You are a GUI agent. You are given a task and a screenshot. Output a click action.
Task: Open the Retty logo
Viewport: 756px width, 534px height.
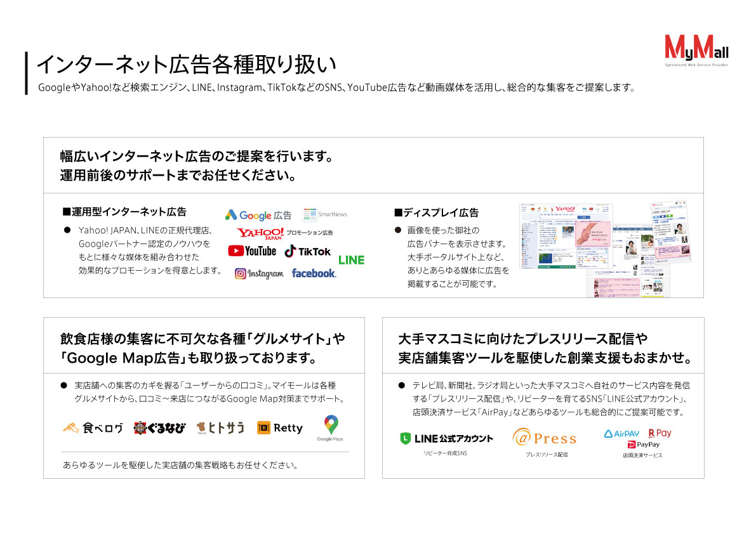coord(279,427)
